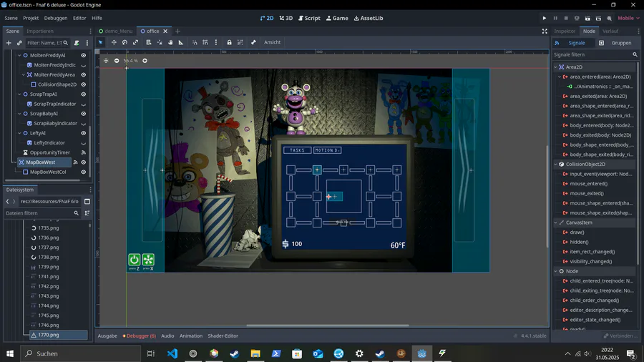Toggle distraction-free mode icon

coord(545,31)
